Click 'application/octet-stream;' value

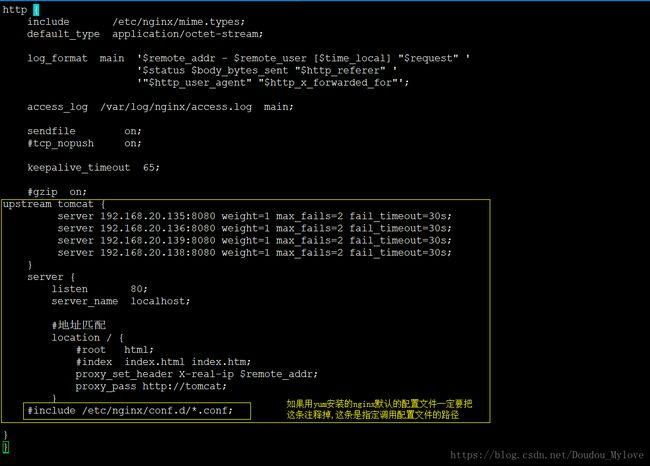(188, 34)
